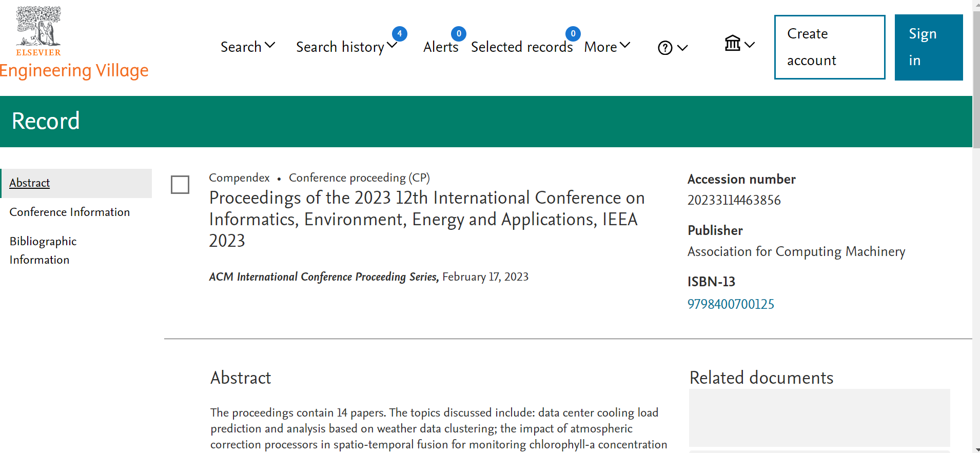Viewport: 980px width, 453px height.
Task: Open the Alerts menu item
Action: (x=440, y=47)
